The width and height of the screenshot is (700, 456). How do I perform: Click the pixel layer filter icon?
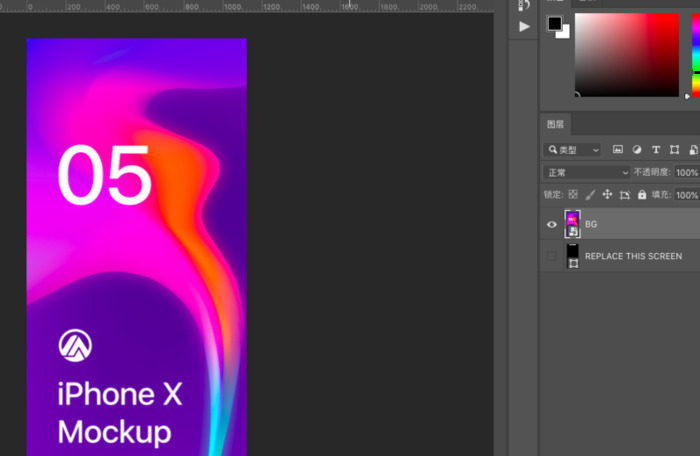click(x=618, y=150)
